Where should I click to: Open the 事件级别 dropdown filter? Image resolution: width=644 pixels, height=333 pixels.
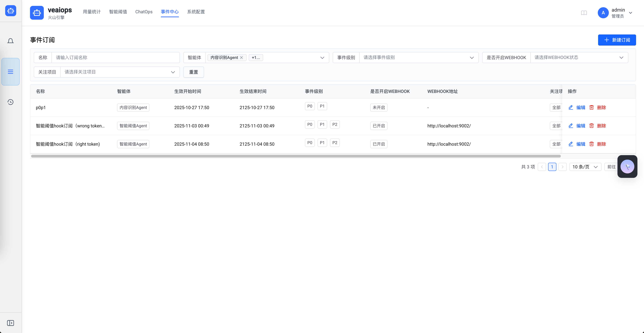click(x=419, y=58)
